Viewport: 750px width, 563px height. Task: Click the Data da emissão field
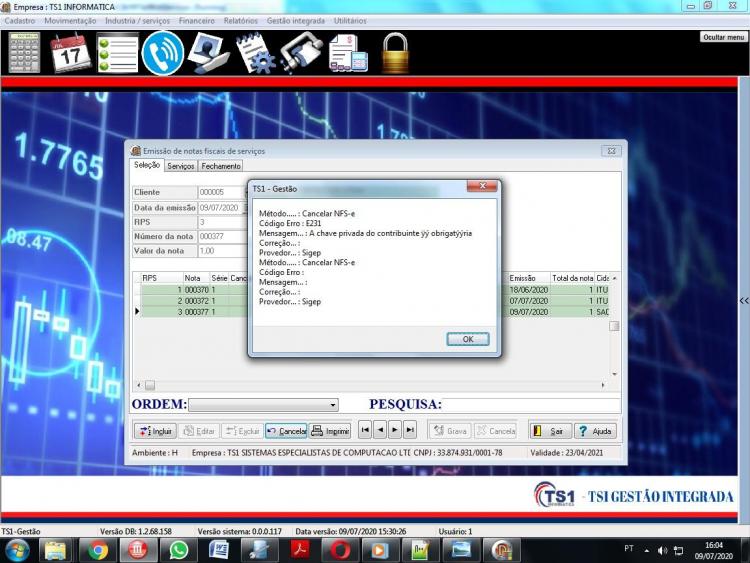point(222,208)
